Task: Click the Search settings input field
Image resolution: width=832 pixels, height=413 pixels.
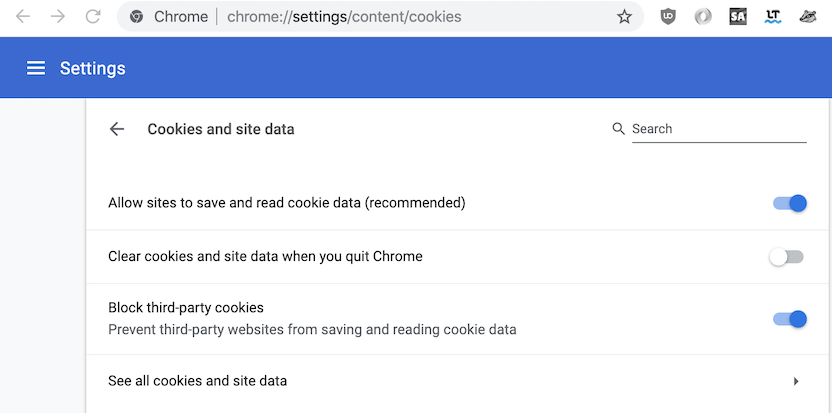Action: pos(719,129)
